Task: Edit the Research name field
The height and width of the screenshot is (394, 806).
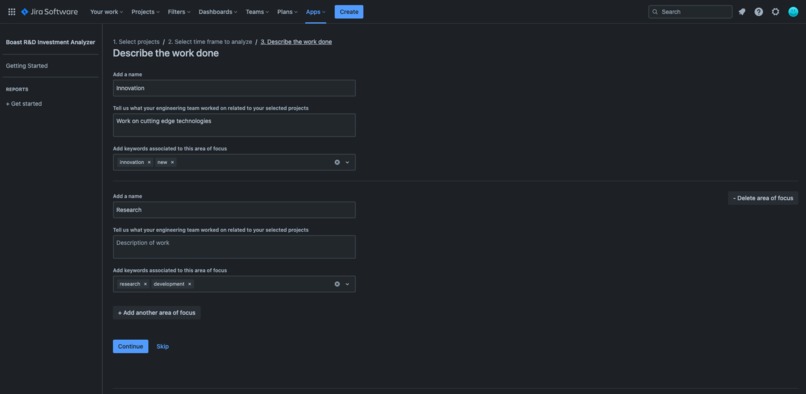Action: [234, 210]
